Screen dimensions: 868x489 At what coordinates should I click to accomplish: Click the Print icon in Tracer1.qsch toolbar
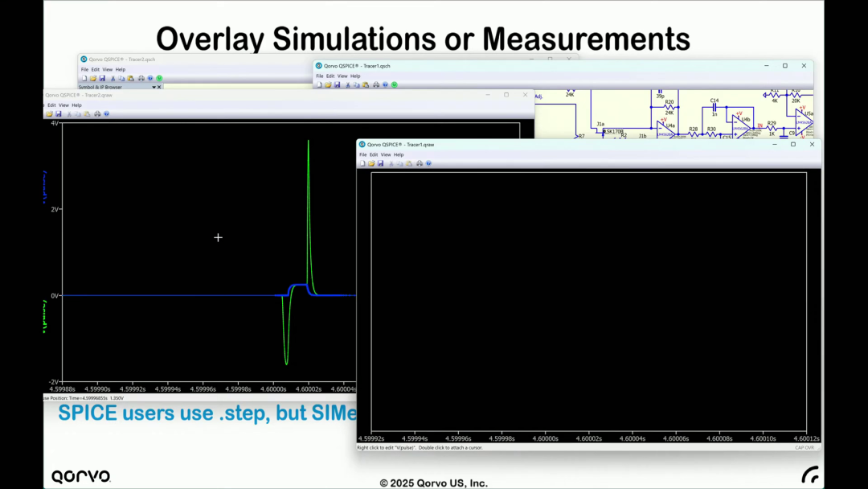click(376, 85)
